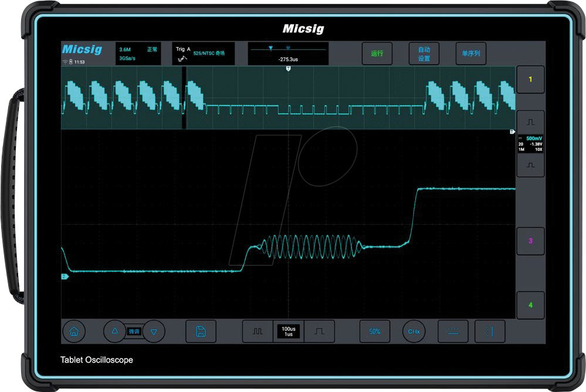Click the rising edge trigger slope icon
Image resolution: width=586 pixels, height=392 pixels.
point(320,331)
